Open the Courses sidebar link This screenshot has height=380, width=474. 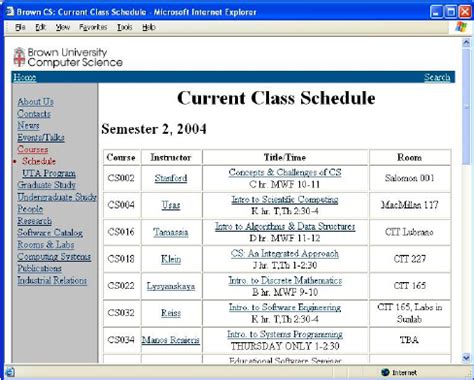[33, 149]
